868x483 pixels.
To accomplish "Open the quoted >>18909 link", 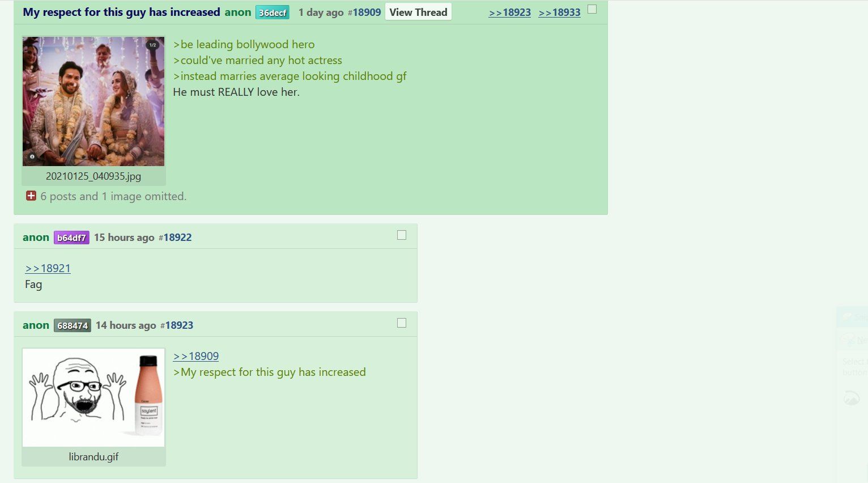I will pyautogui.click(x=196, y=356).
